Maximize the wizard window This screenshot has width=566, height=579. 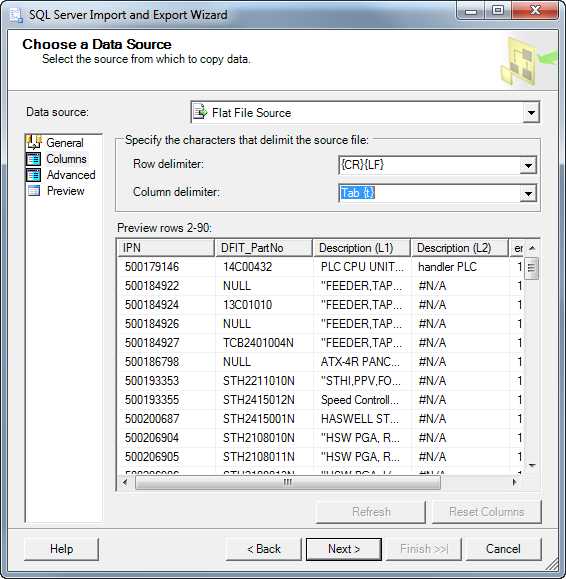pos(498,11)
